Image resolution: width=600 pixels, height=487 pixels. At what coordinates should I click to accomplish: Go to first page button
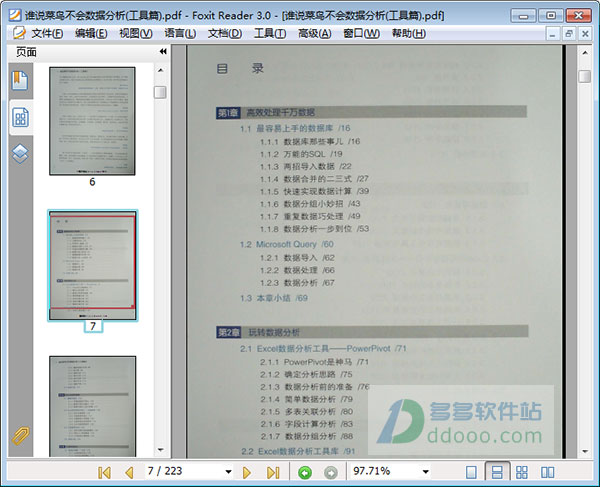[104, 472]
